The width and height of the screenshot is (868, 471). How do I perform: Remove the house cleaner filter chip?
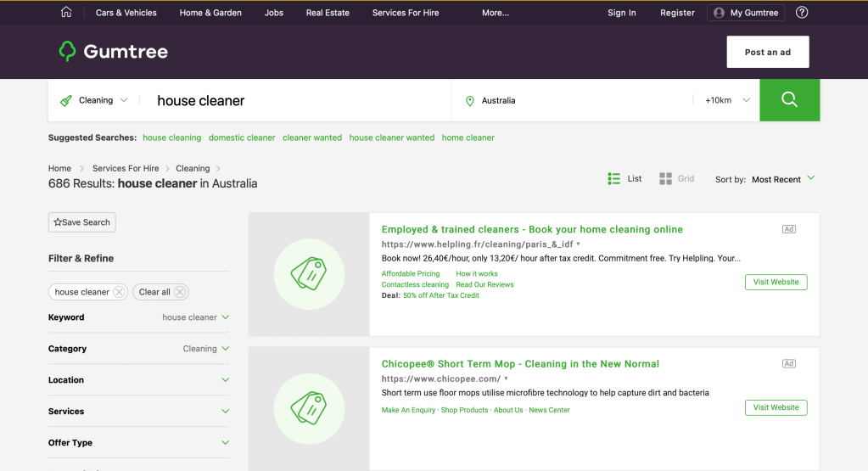click(x=119, y=292)
